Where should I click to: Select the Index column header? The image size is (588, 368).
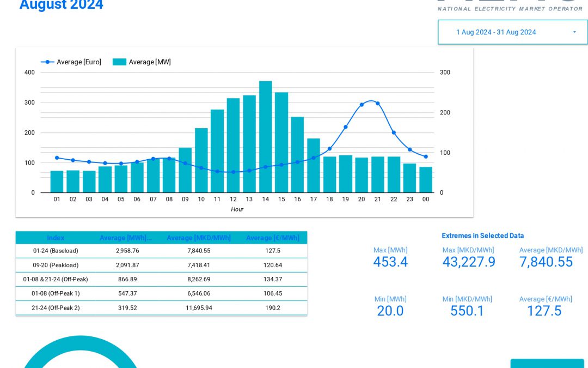pyautogui.click(x=57, y=238)
